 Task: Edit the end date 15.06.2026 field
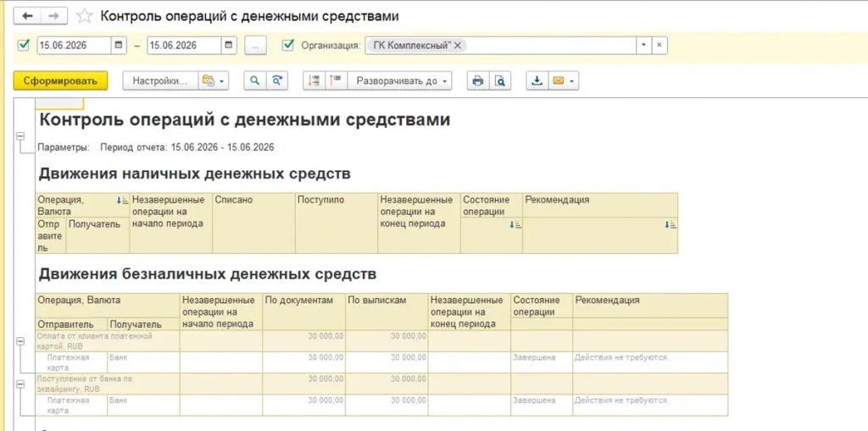(184, 46)
